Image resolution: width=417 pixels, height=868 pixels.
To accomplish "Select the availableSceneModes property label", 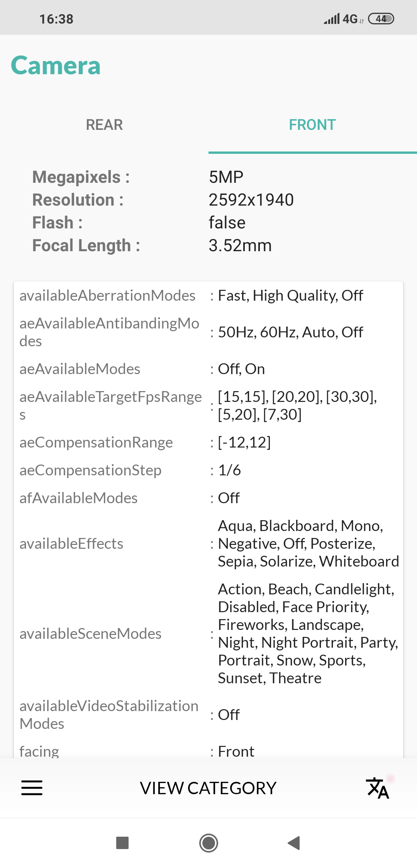I will click(x=91, y=634).
